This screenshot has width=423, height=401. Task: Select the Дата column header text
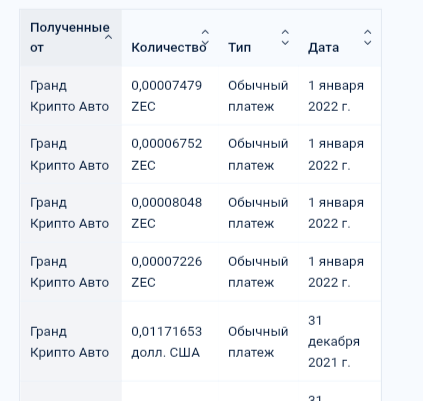click(323, 48)
